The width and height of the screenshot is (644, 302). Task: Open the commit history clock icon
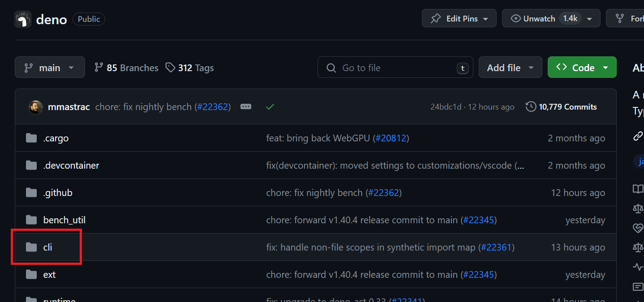tap(531, 106)
